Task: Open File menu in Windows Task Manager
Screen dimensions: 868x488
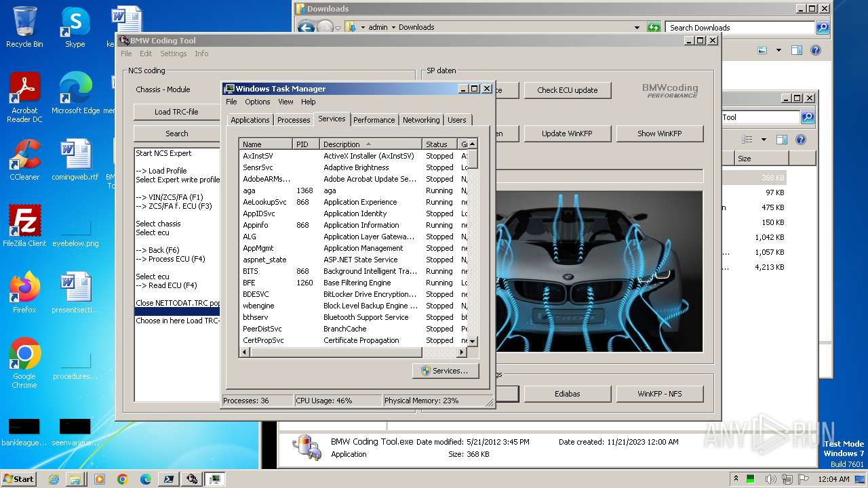Action: (x=231, y=102)
